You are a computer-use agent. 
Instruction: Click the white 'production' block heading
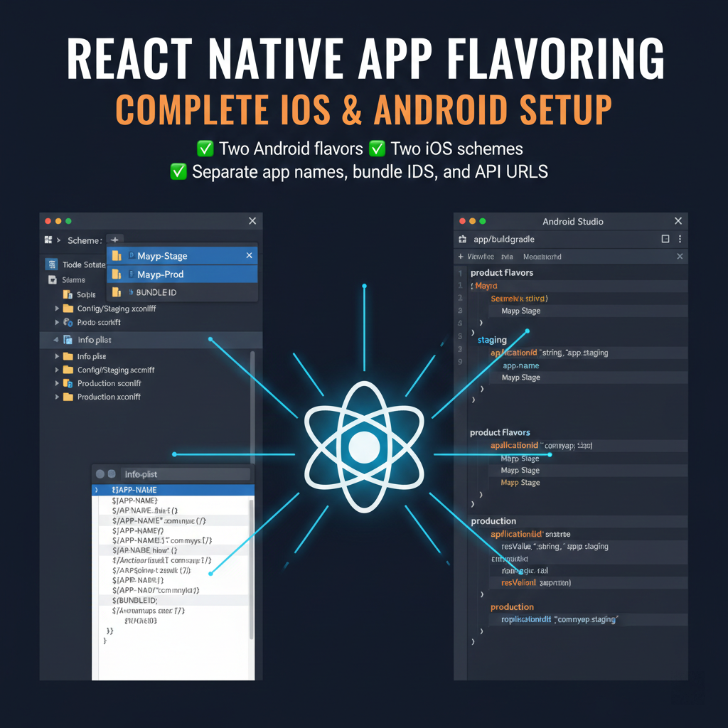click(493, 521)
